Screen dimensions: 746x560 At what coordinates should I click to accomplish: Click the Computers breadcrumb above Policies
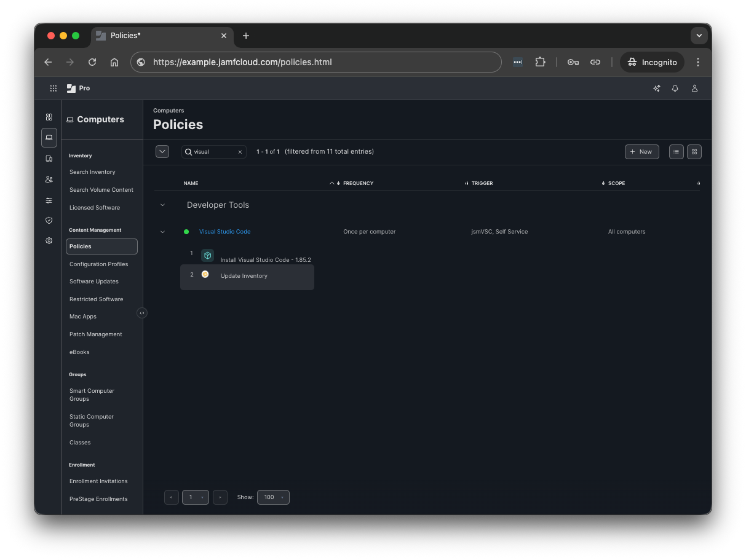coord(169,111)
